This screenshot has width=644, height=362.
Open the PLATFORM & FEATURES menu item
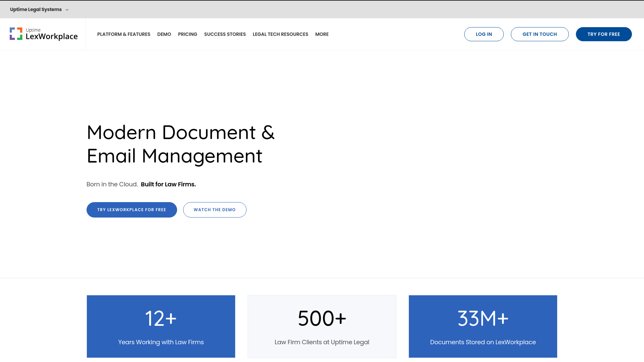coord(124,34)
